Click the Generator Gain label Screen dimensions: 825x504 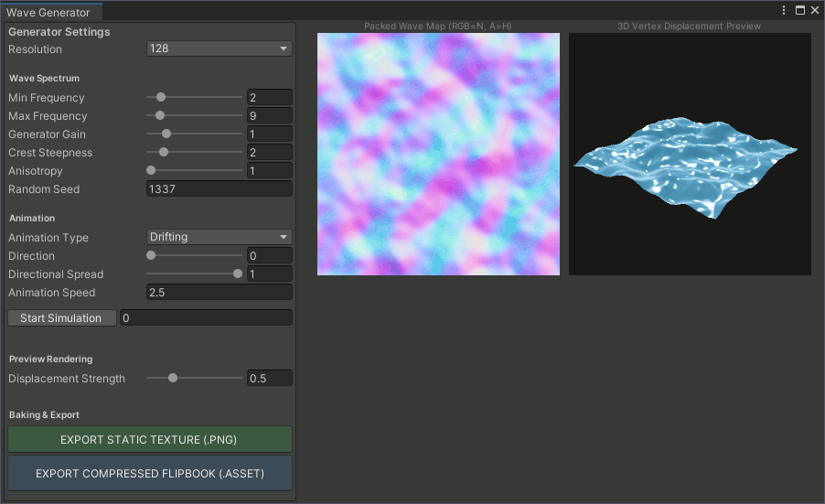pyautogui.click(x=47, y=134)
